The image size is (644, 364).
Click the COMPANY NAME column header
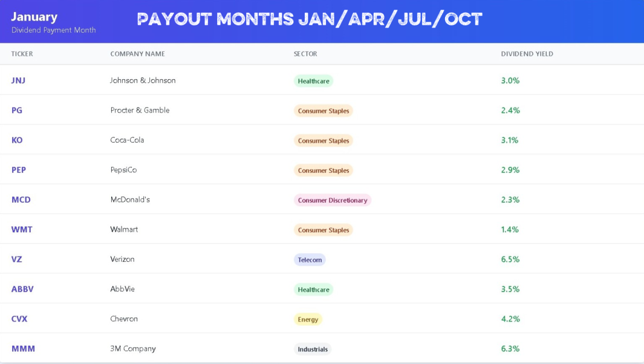(138, 54)
